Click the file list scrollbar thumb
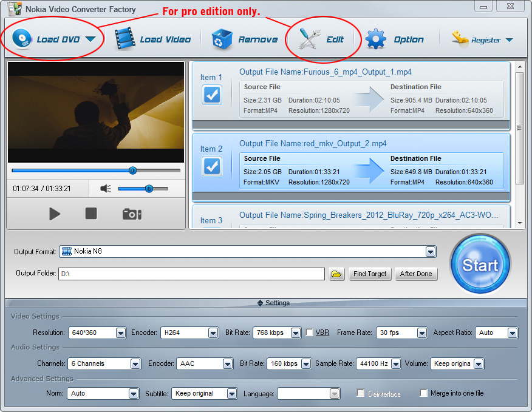The width and height of the screenshot is (532, 412). click(x=519, y=128)
